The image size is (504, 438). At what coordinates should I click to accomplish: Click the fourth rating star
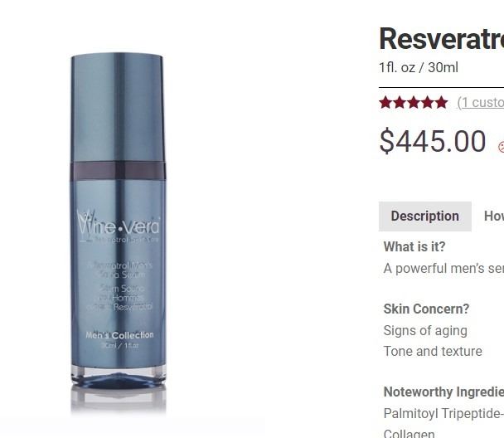tap(427, 103)
